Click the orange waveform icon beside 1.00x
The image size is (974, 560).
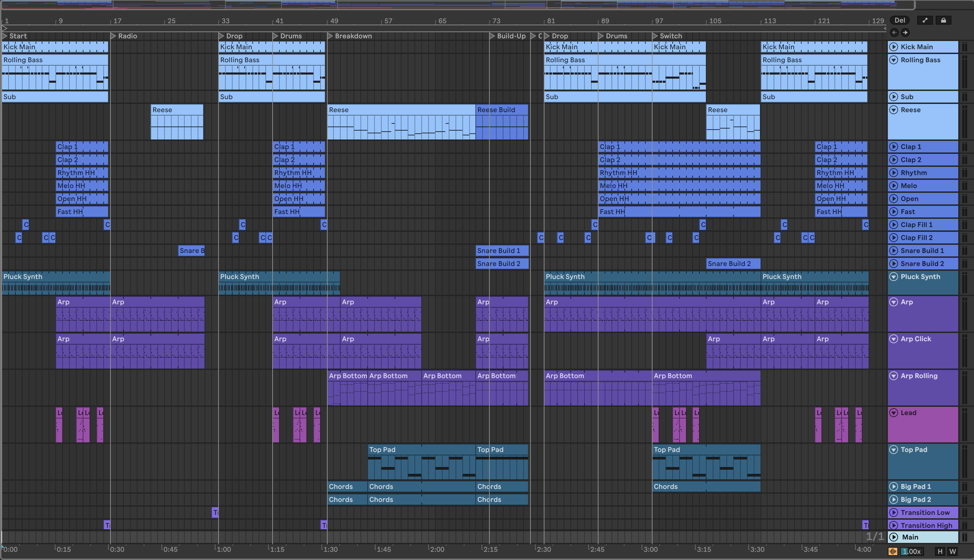pos(893,551)
